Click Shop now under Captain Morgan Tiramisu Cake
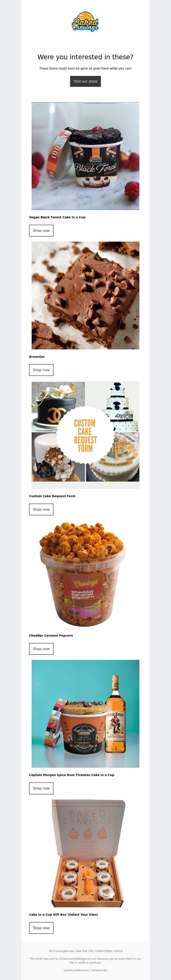Viewport: 171px width, 980px height. (41, 788)
